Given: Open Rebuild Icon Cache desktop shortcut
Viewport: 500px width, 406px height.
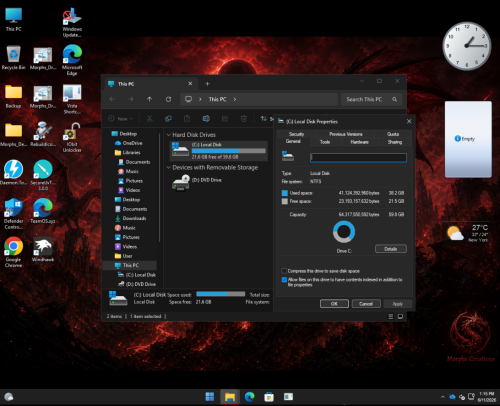Looking at the screenshot, I should pos(43,134).
